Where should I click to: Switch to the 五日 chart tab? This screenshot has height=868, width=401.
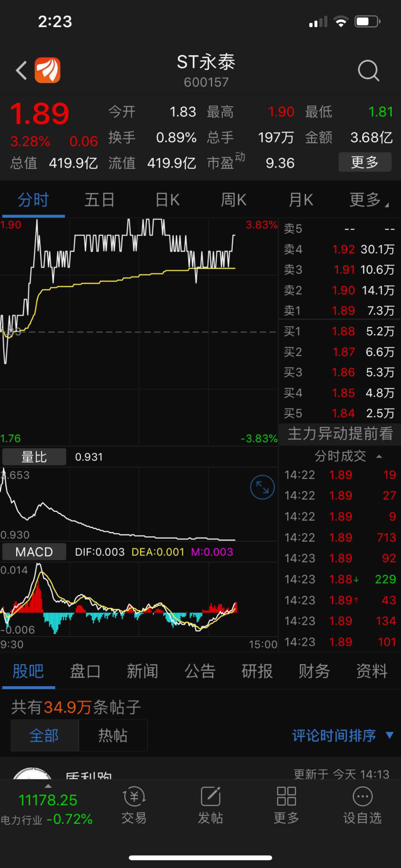click(x=100, y=200)
